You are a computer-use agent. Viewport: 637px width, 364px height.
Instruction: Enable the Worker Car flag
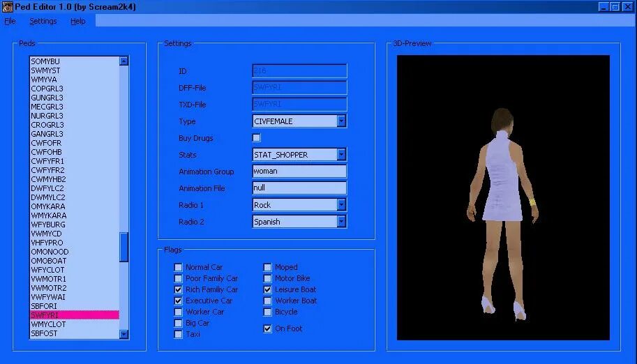click(x=178, y=312)
